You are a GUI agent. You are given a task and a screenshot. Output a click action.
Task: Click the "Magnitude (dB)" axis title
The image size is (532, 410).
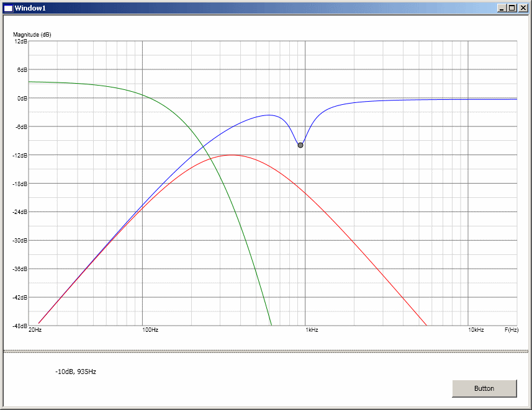coord(32,35)
